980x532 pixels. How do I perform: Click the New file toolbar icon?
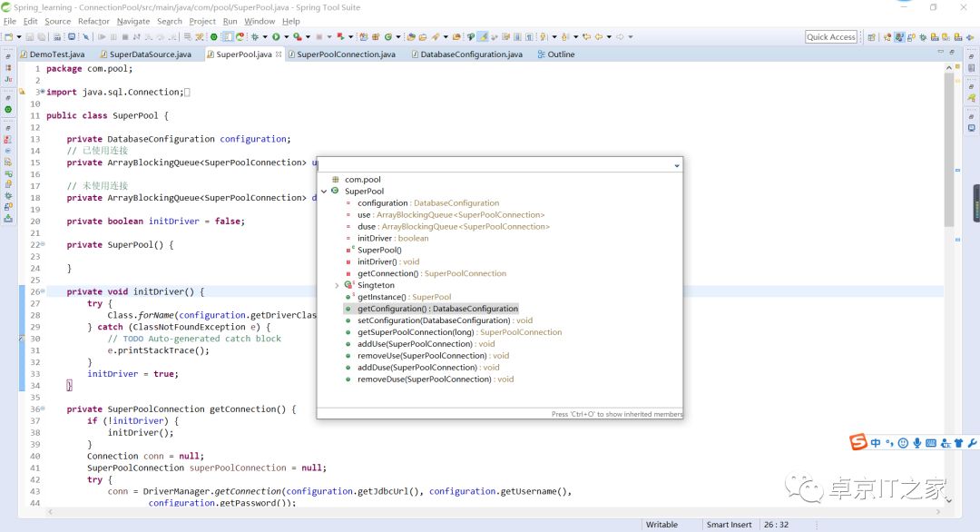(x=8, y=37)
